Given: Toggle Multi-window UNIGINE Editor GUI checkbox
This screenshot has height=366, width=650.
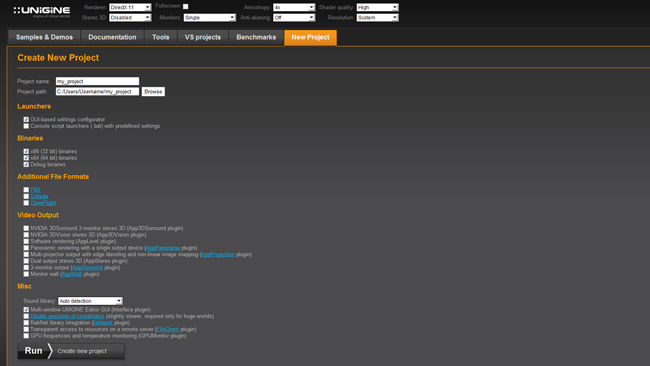Looking at the screenshot, I should [26, 310].
